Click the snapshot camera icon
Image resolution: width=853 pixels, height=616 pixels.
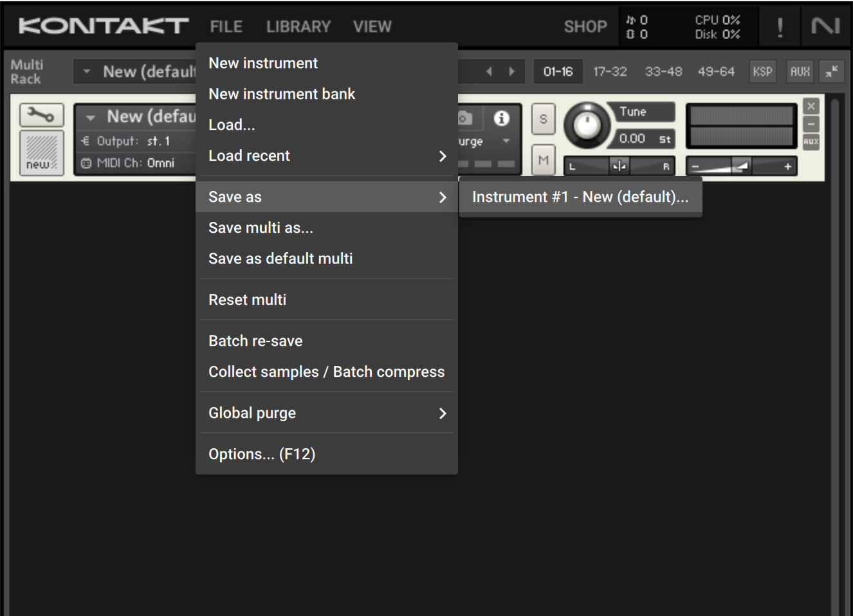tap(465, 118)
